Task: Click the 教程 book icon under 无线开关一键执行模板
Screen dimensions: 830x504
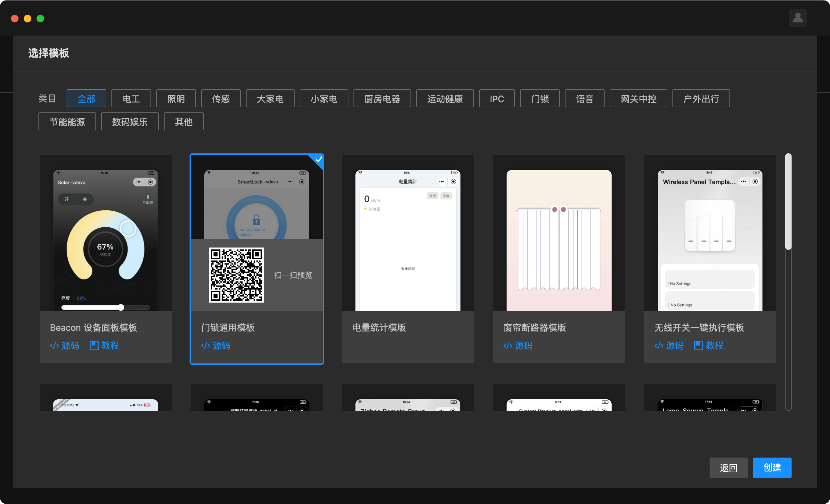Action: [699, 345]
